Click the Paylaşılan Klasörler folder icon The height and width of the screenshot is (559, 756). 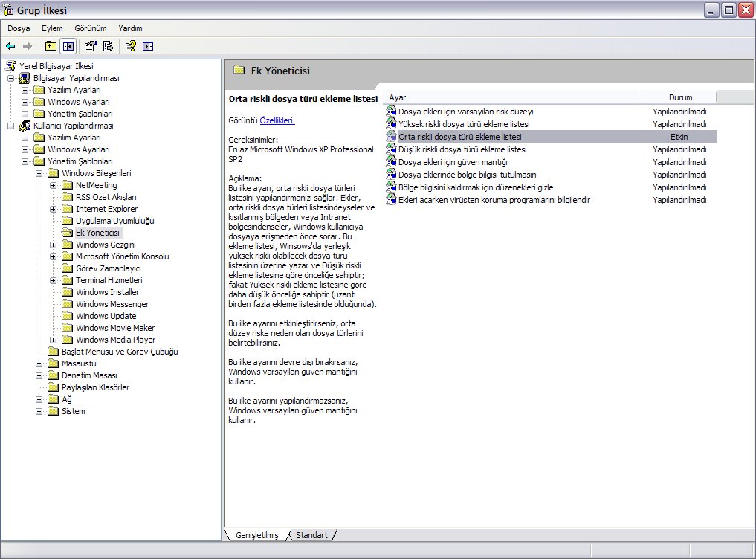54,387
